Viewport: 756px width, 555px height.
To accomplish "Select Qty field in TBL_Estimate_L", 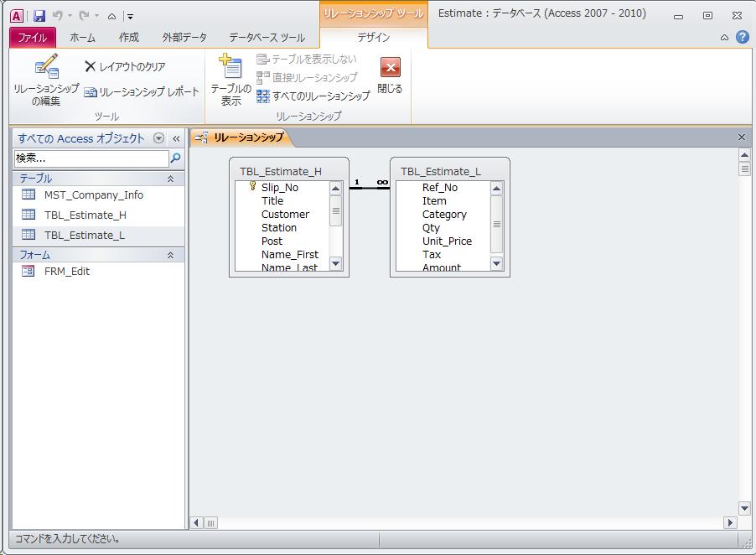I will (431, 228).
